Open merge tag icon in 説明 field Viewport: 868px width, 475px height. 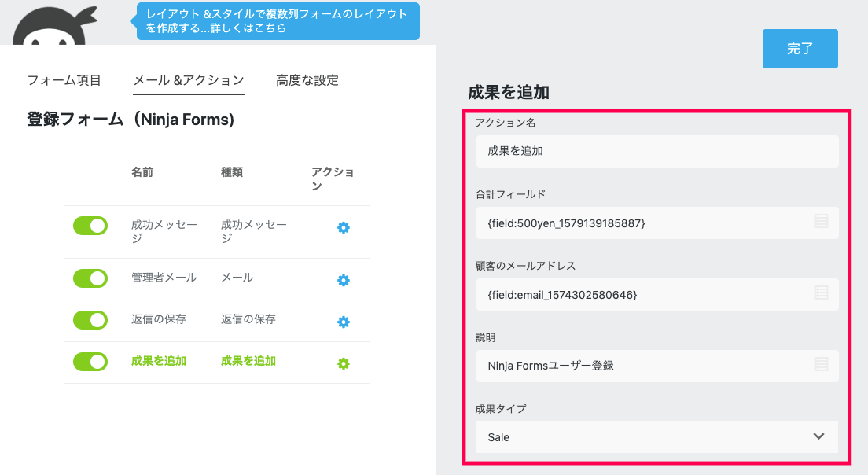click(821, 364)
